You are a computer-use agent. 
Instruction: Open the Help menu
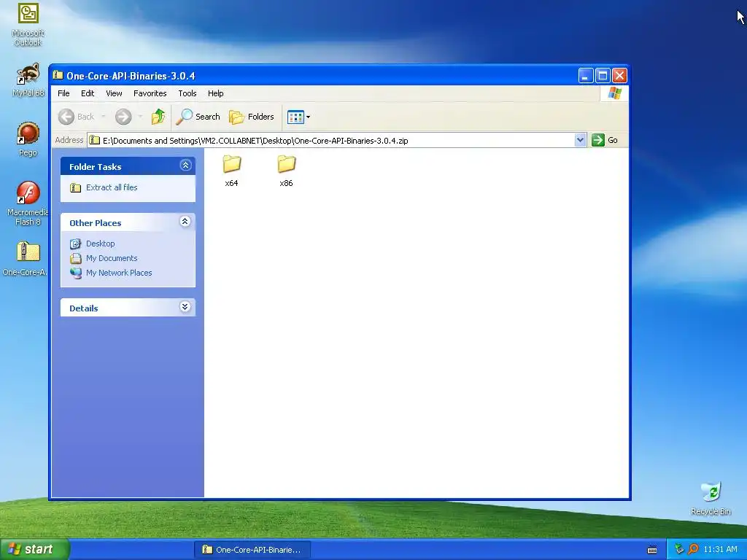pos(215,93)
